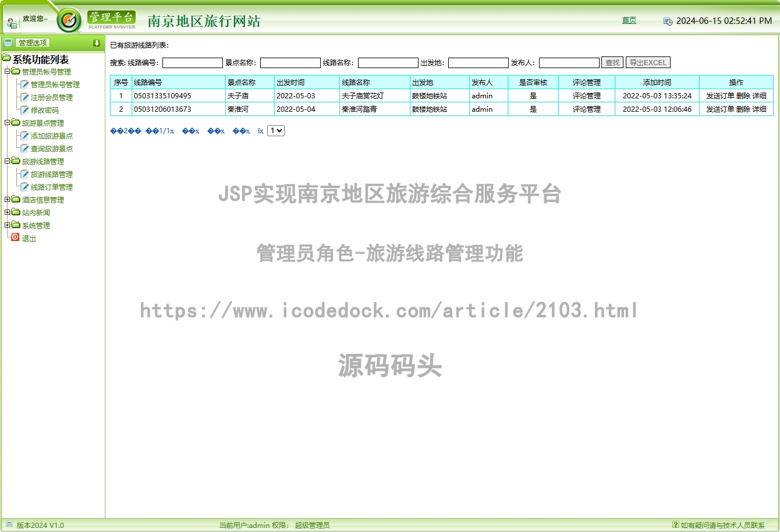The height and width of the screenshot is (532, 780).
Task: Open 添加旅游景点 in the tree
Action: coord(52,136)
